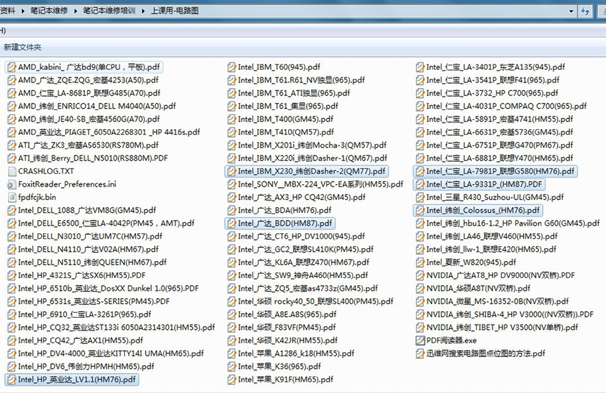Select Intel_仁宝_LA-3732_HP C700(965).pdf

[492, 93]
